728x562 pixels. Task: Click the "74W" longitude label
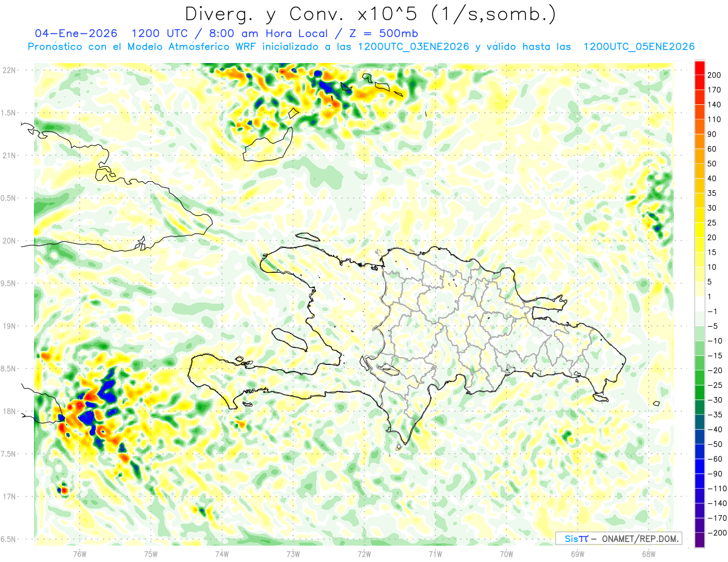[x=222, y=554]
